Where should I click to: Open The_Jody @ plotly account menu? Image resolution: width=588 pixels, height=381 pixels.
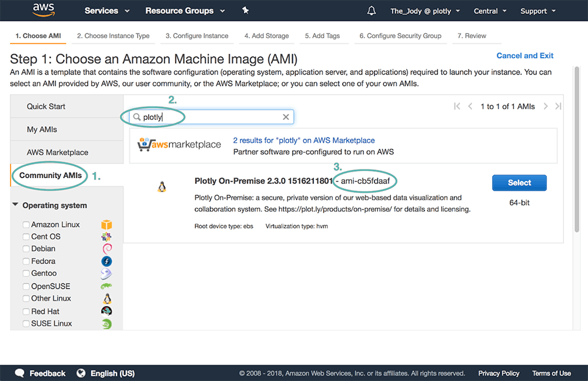[x=425, y=11]
